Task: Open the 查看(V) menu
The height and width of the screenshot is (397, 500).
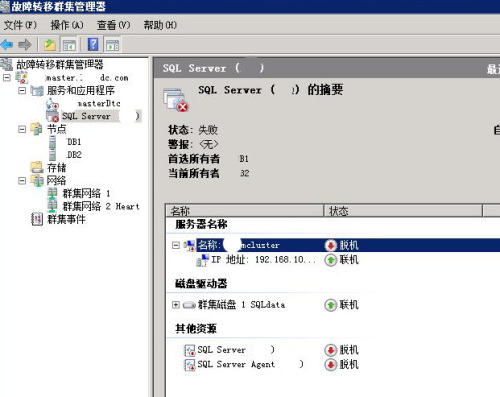Action: [x=113, y=25]
